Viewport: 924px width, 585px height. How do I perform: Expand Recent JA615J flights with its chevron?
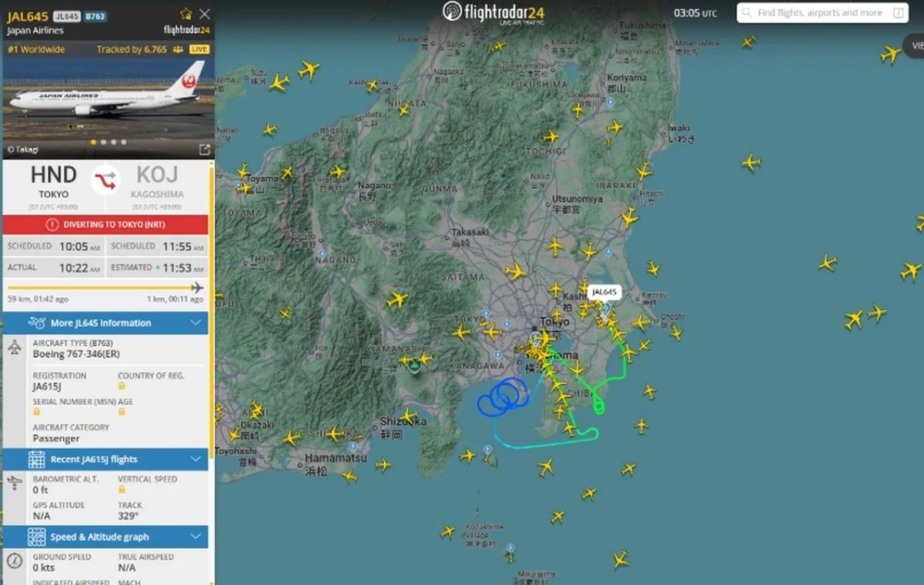(x=196, y=459)
